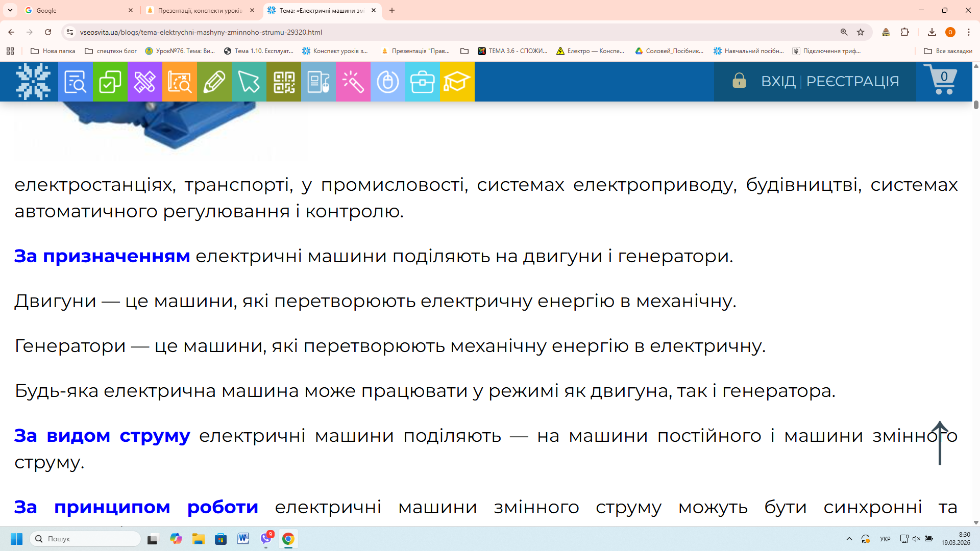Image resolution: width=980 pixels, height=551 pixels.
Task: Click the РЕЄСТРАЦІЯ registration link
Action: [852, 82]
